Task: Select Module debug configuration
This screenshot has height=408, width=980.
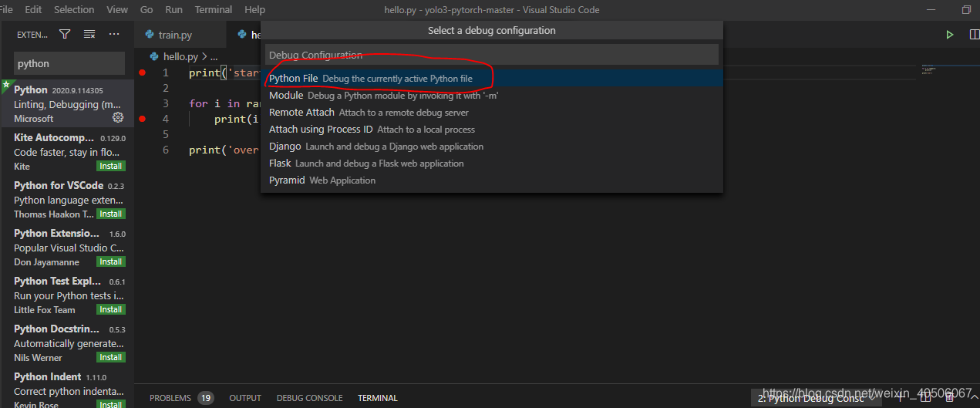Action: point(492,96)
